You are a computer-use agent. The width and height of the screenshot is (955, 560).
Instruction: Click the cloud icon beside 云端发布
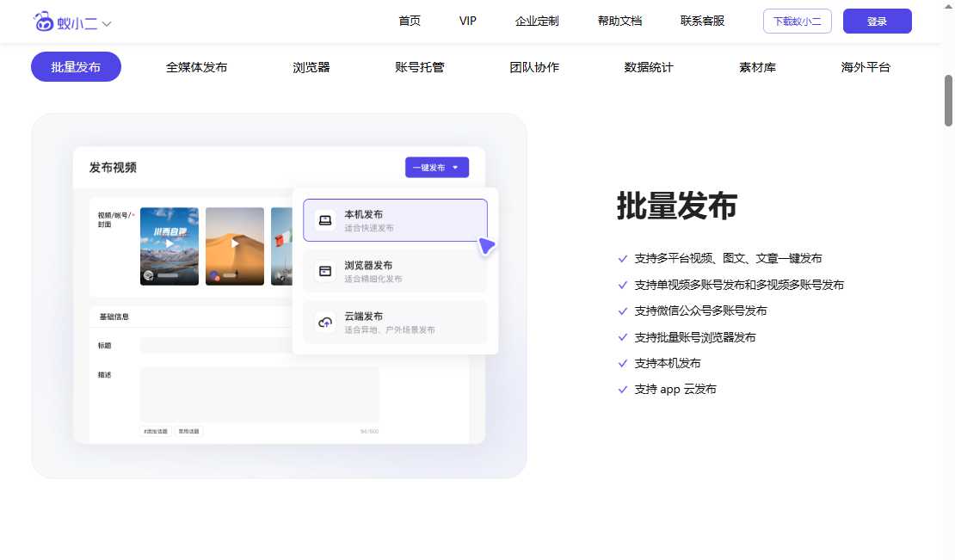[x=324, y=323]
